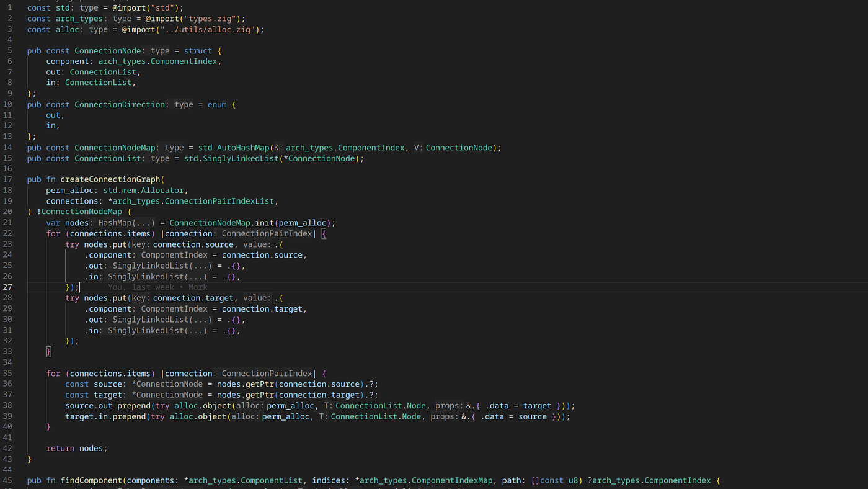Click the ConnectionNodeMap declaration on line 14
The width and height of the screenshot is (868, 489).
coord(115,147)
